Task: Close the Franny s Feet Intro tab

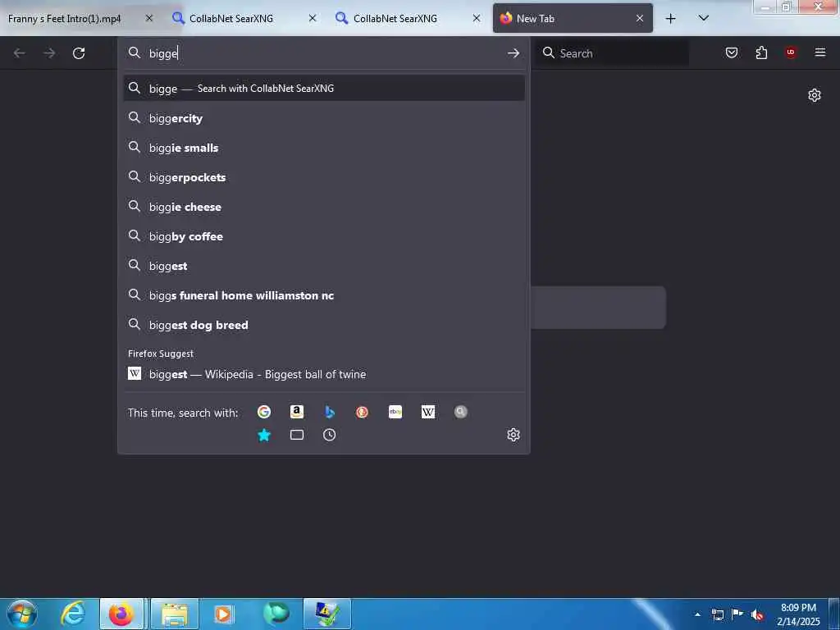Action: click(x=149, y=18)
